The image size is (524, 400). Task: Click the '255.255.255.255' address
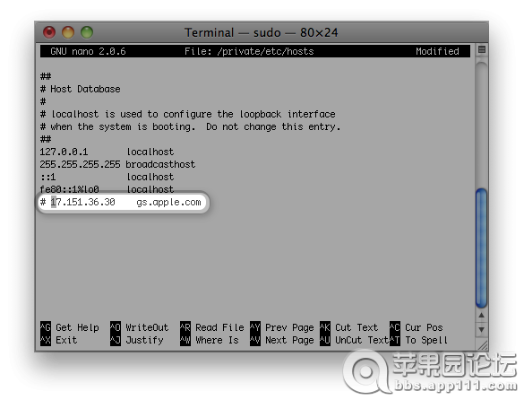[80, 164]
